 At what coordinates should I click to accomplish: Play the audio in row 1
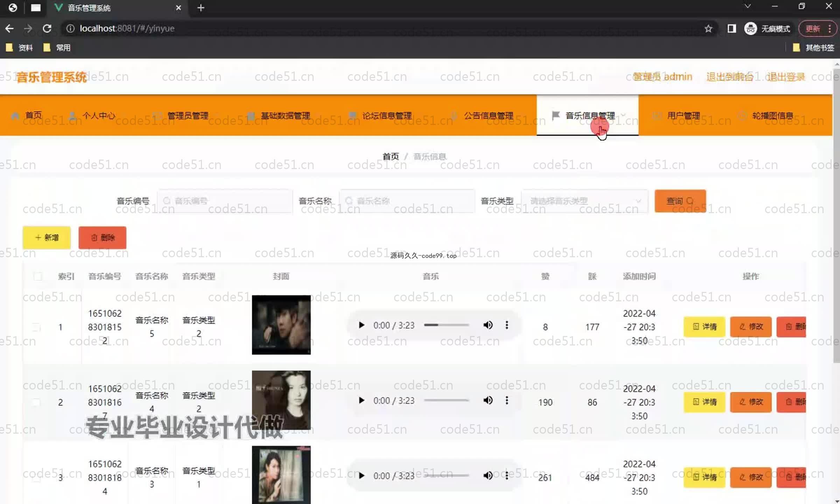coord(362,325)
